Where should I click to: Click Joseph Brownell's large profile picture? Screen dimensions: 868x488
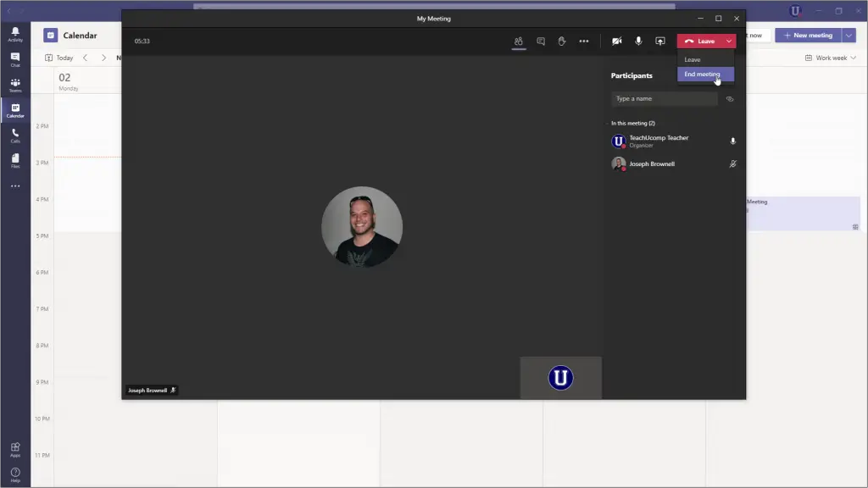click(x=362, y=227)
